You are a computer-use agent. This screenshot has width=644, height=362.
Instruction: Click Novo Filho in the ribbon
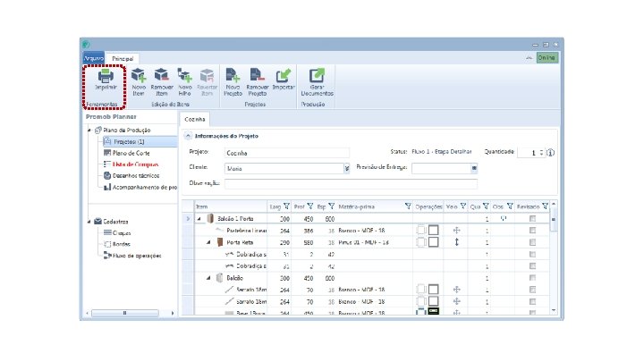tap(185, 82)
